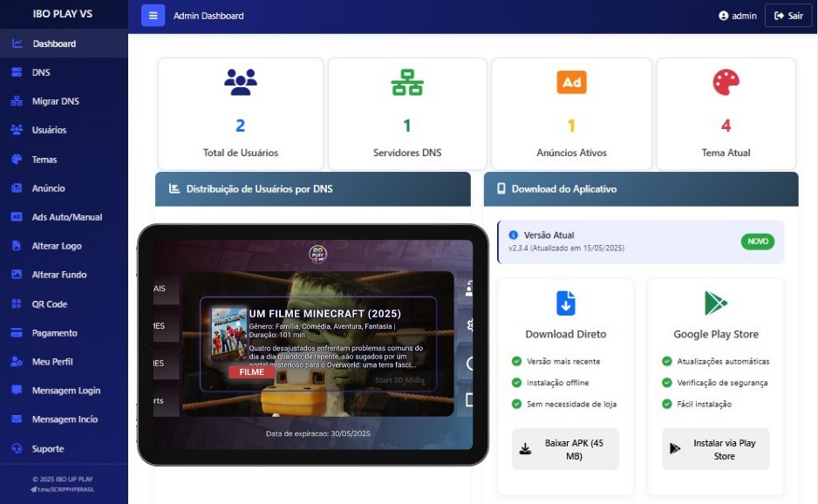Open the Dashboard sidebar item
818x504 pixels.
[x=64, y=44]
